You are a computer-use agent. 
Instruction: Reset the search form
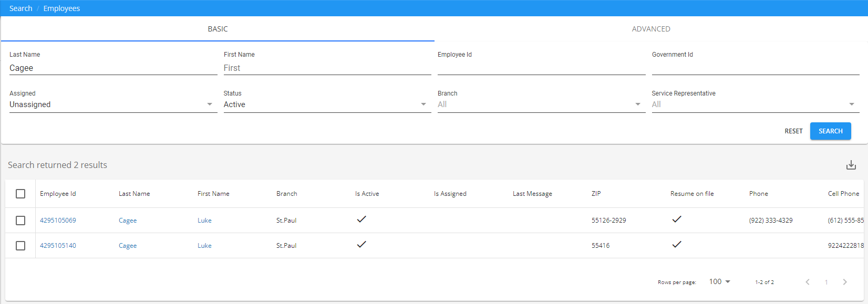click(x=793, y=131)
